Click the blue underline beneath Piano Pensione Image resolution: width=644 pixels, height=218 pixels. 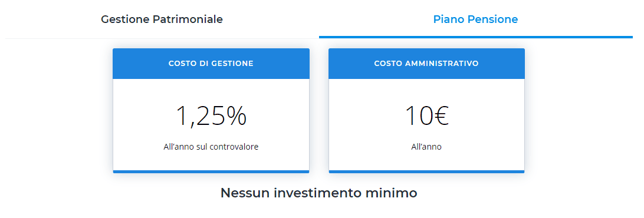click(475, 37)
